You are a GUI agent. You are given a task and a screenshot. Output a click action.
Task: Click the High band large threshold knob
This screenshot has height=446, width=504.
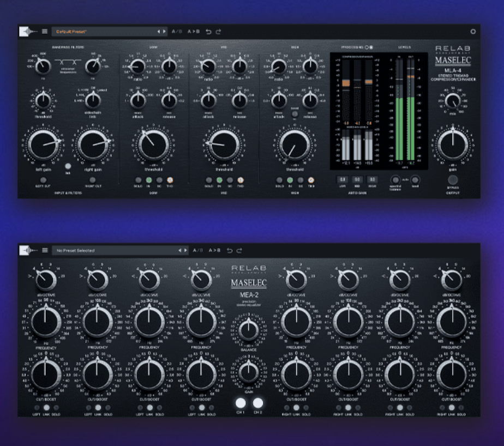tap(295, 145)
